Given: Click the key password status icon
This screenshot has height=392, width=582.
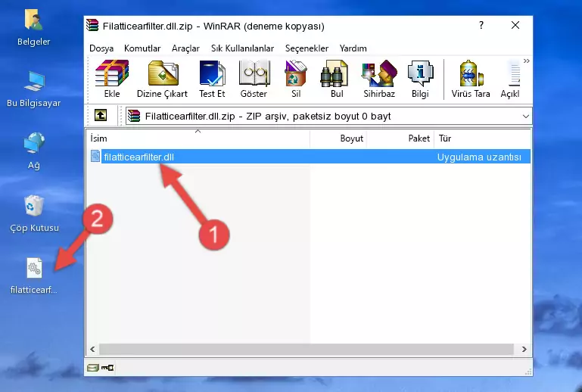Looking at the screenshot, I should coord(107,368).
